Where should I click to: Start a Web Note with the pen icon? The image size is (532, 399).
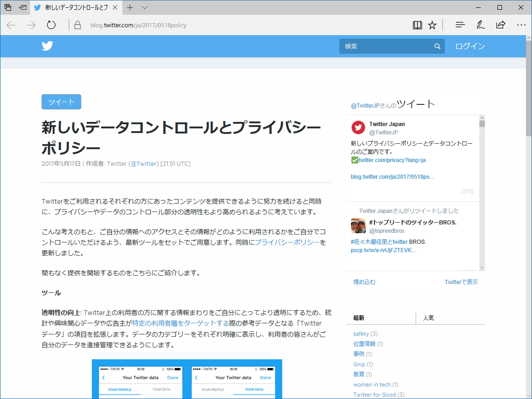(480, 25)
